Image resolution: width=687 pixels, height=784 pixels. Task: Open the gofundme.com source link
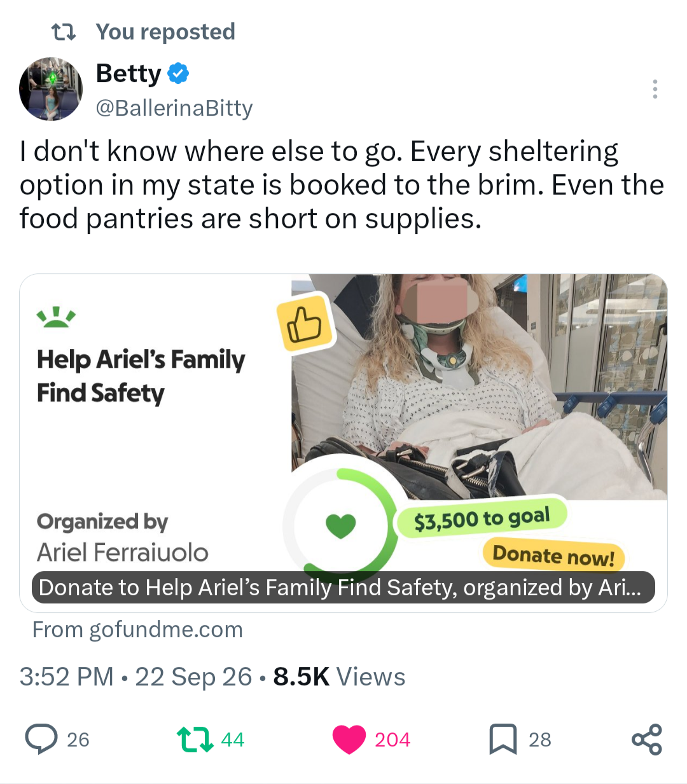point(137,629)
